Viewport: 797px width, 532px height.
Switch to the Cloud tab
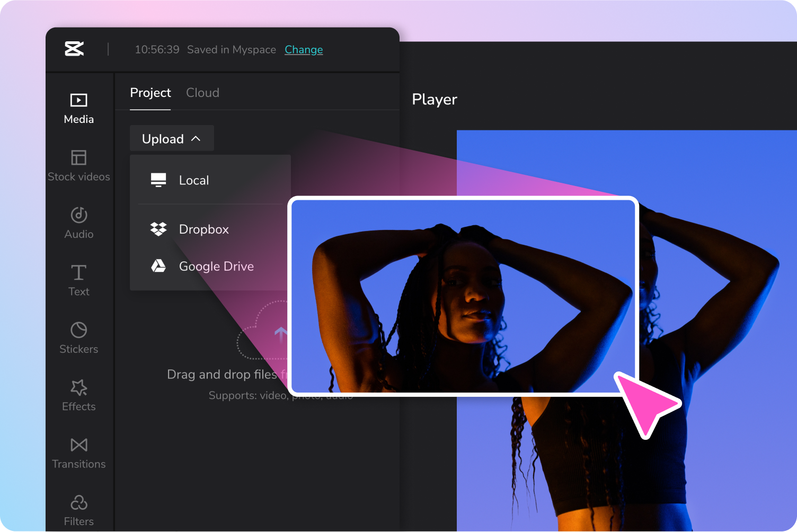[x=202, y=93]
